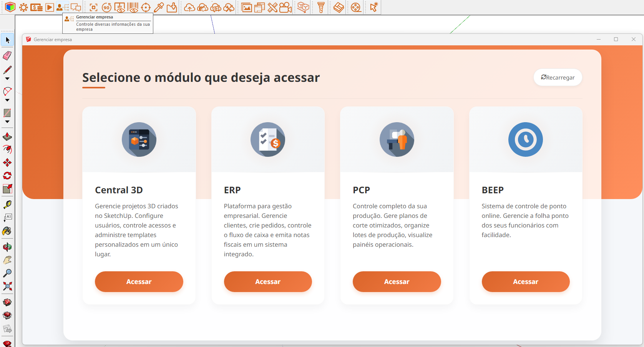Pick the Push/Pull tool
The height and width of the screenshot is (347, 644).
(x=7, y=137)
